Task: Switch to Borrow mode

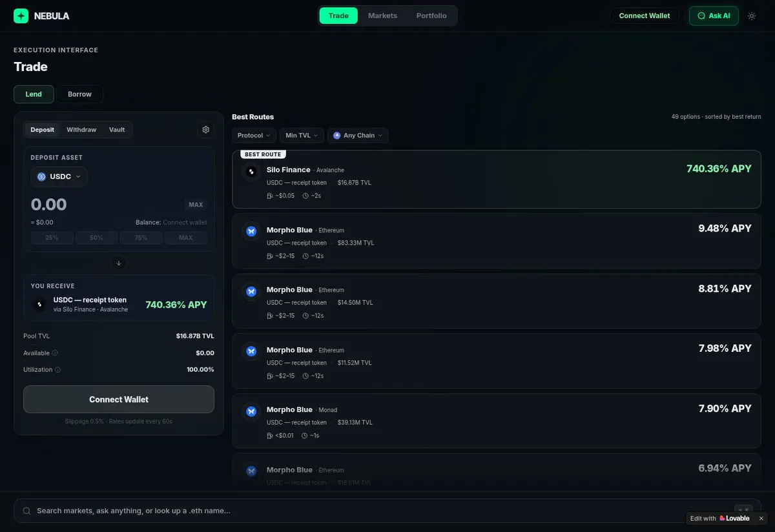Action: [x=79, y=94]
